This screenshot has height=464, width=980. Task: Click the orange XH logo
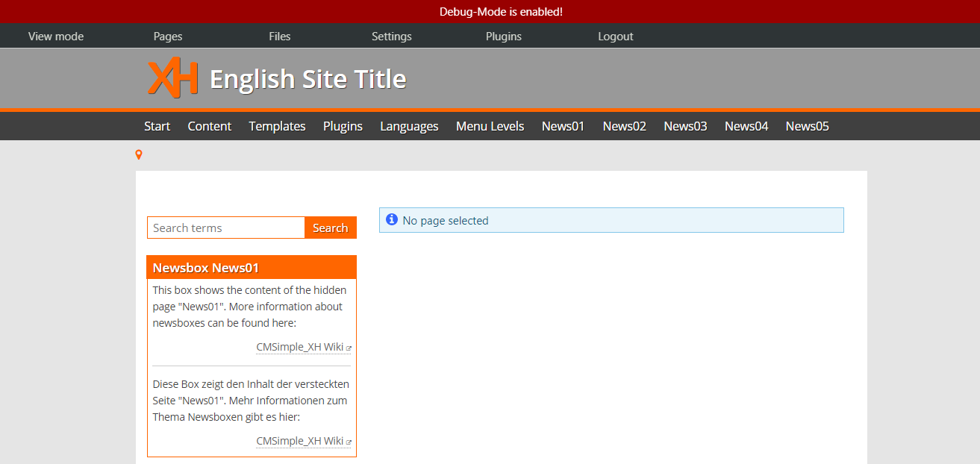172,78
